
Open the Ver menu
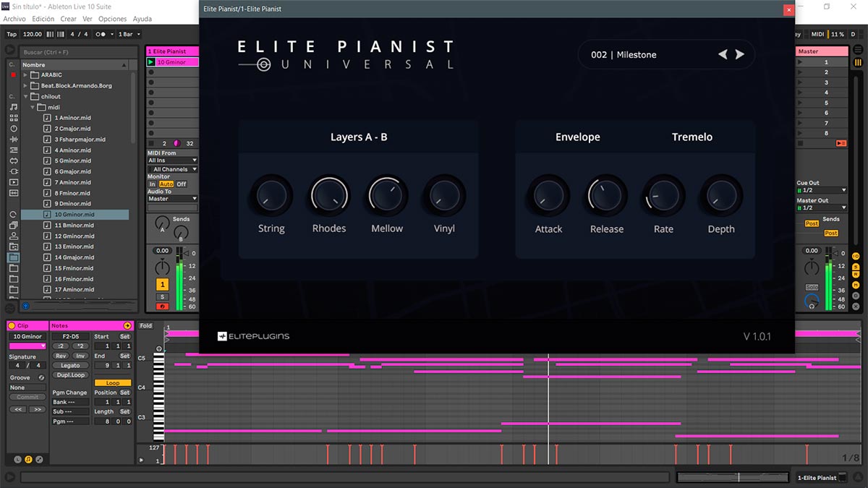[x=88, y=19]
